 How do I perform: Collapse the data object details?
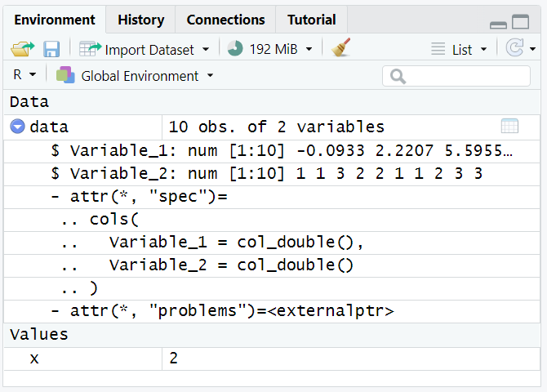(17, 127)
